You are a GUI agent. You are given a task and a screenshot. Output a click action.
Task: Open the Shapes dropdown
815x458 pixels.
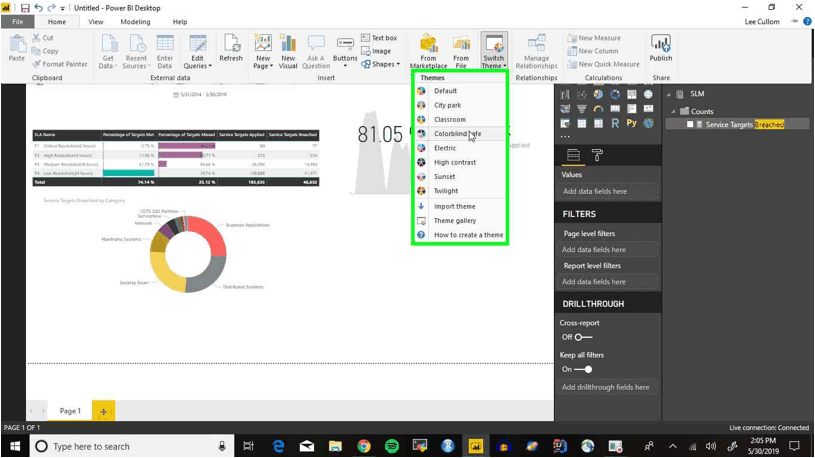381,64
